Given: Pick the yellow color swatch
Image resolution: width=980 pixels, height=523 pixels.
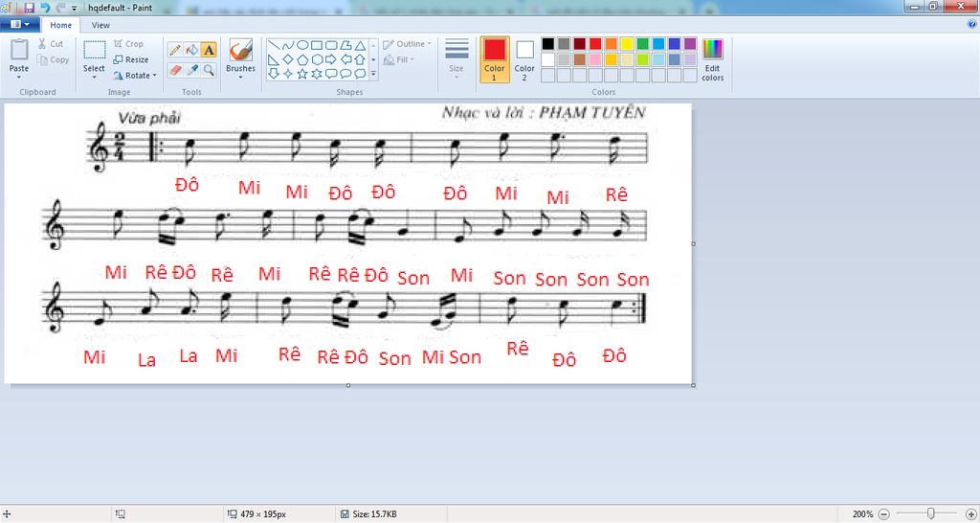Looking at the screenshot, I should pos(627,44).
